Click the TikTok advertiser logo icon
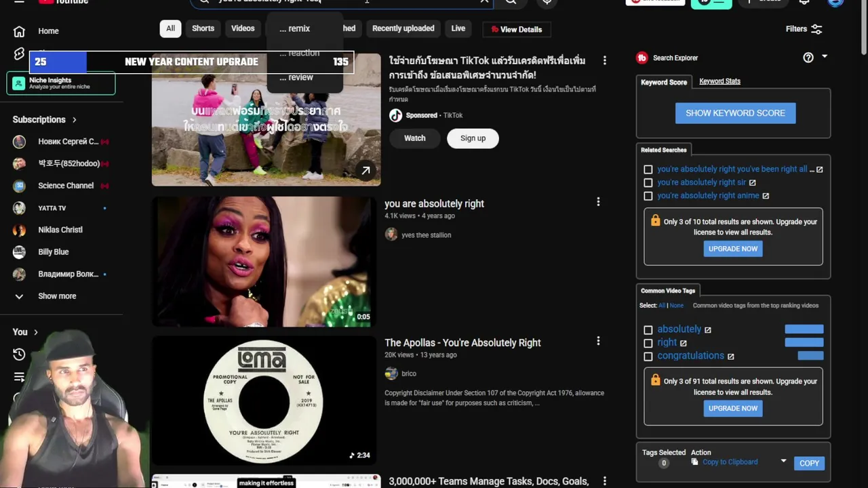Viewport: 868px width, 488px height. point(396,115)
